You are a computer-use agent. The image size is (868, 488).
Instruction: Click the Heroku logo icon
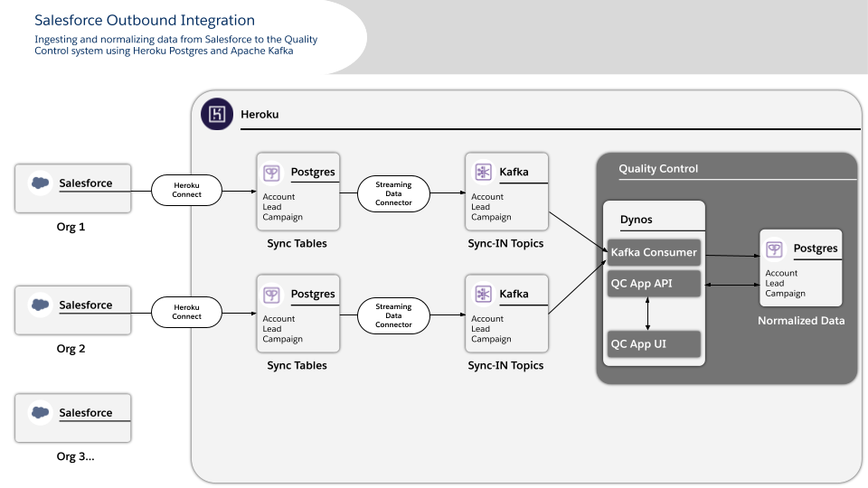click(217, 114)
